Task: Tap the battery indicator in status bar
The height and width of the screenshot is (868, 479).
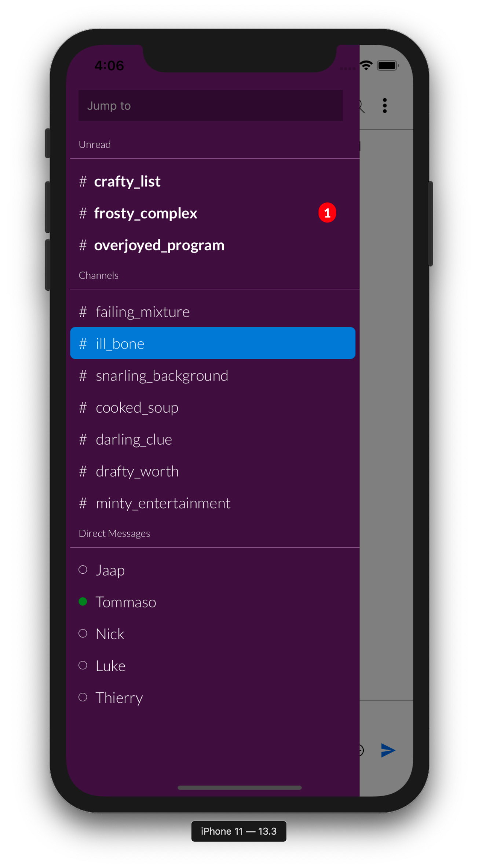Action: click(388, 66)
